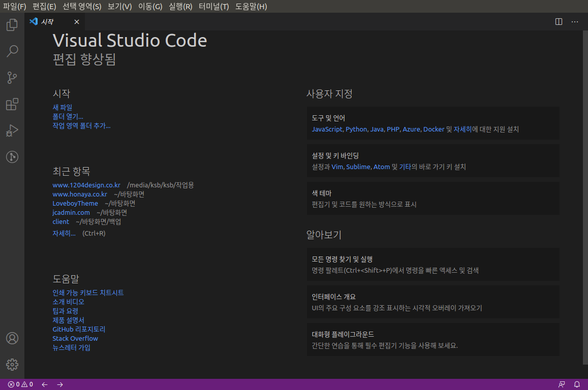
Task: Click 작업 영역 폴더 추가... link
Action: point(81,126)
